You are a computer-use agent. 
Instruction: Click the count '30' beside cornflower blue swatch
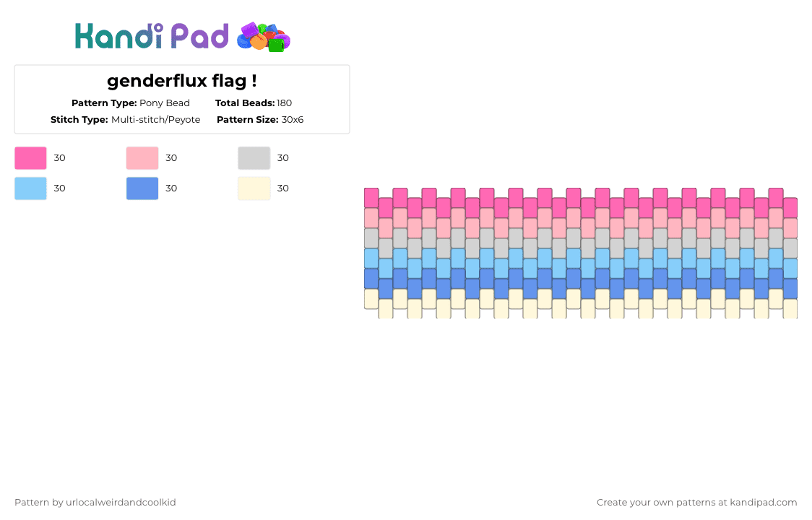[x=171, y=188]
